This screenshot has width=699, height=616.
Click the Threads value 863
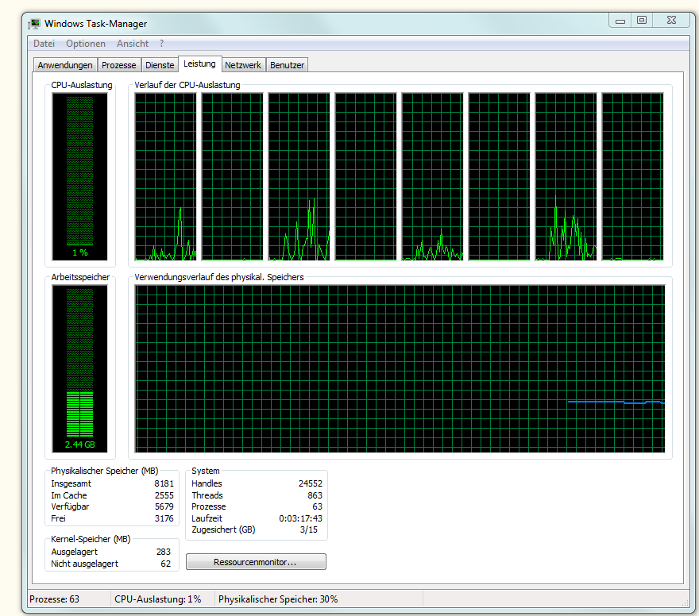tap(315, 495)
